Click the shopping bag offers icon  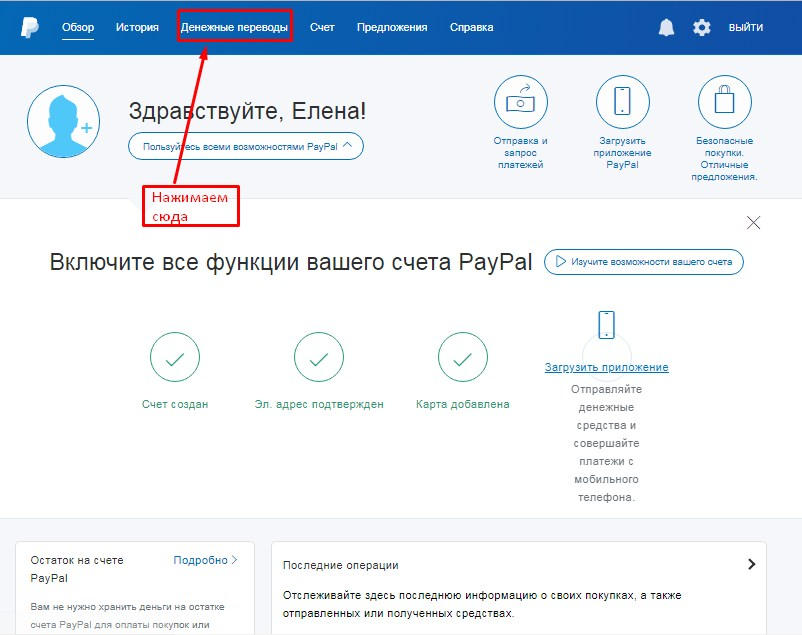coord(724,102)
